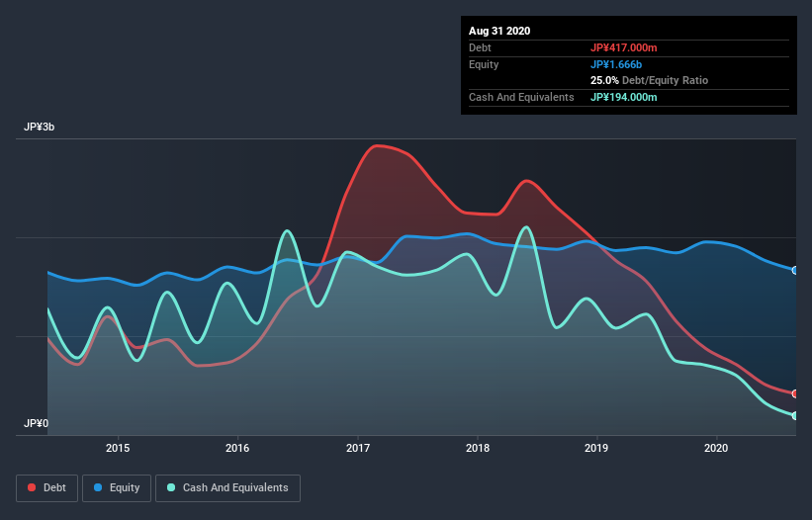Click the 2019 x-axis label
812x520 pixels.
pos(596,448)
